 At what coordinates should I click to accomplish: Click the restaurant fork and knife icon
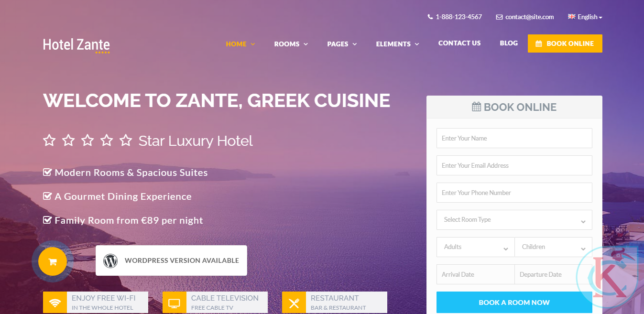[x=294, y=303]
